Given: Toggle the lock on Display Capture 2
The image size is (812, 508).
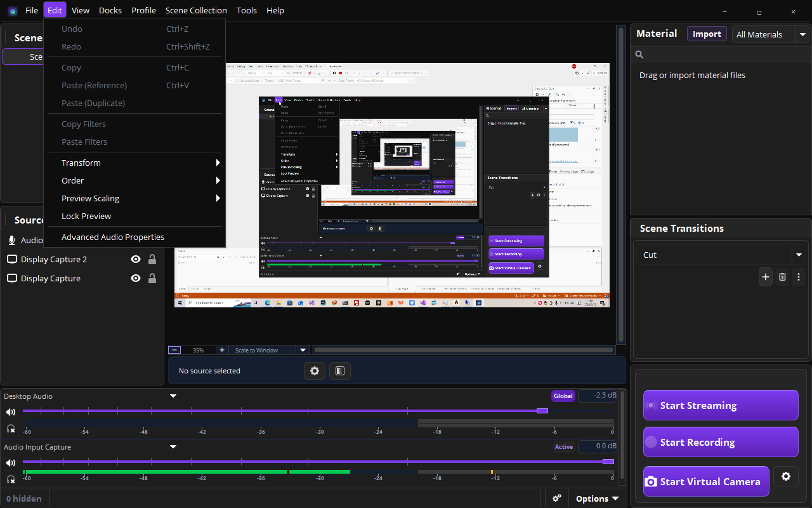Looking at the screenshot, I should 152,259.
